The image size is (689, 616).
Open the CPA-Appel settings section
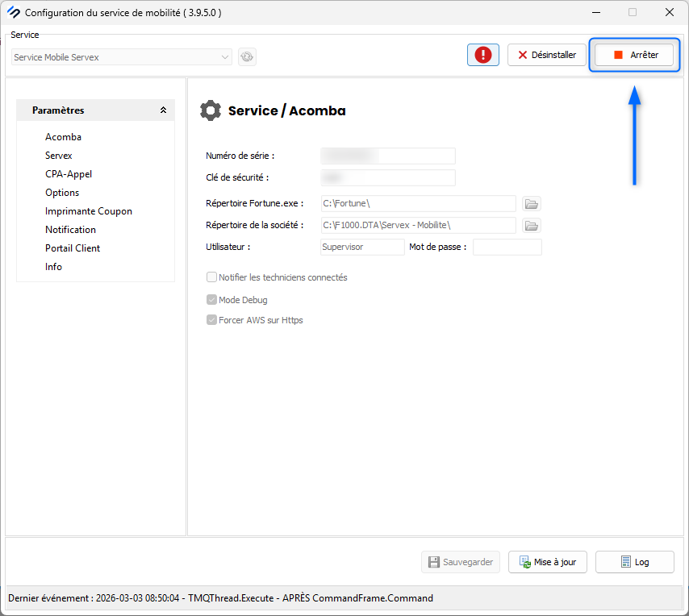(69, 174)
